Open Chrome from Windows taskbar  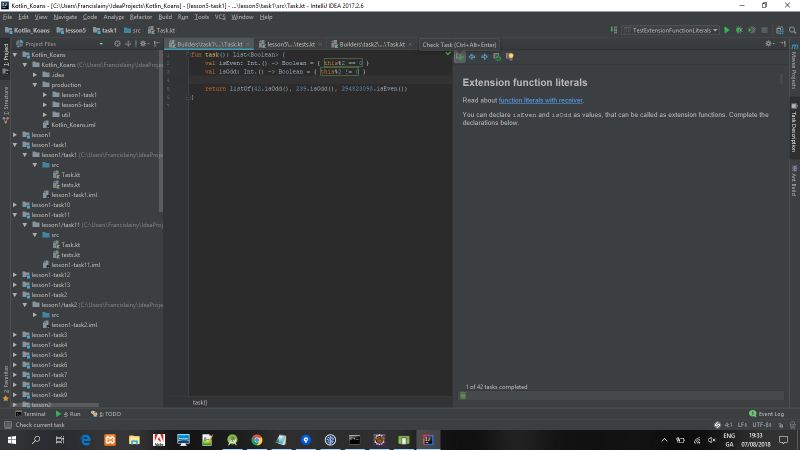point(257,440)
